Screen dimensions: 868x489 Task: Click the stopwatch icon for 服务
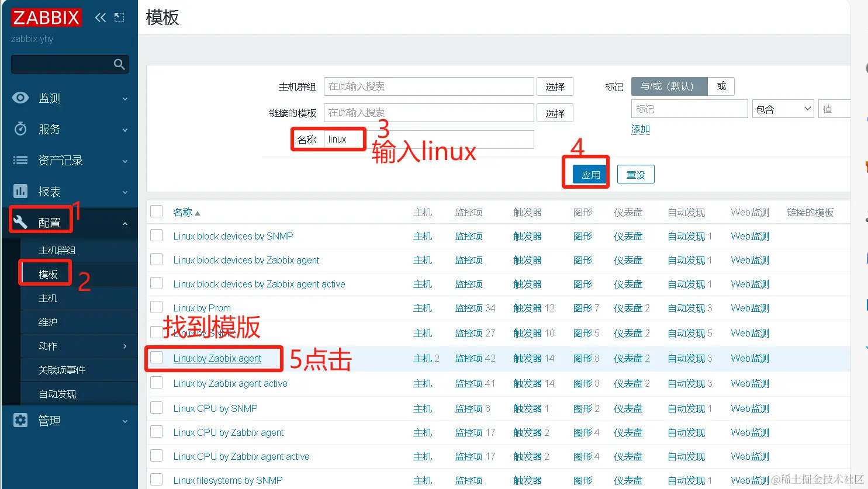[x=20, y=129]
